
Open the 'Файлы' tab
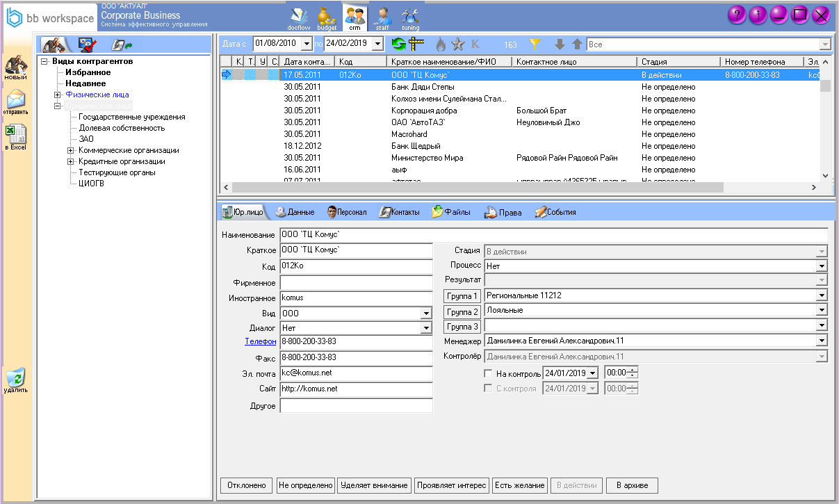pyautogui.click(x=451, y=212)
